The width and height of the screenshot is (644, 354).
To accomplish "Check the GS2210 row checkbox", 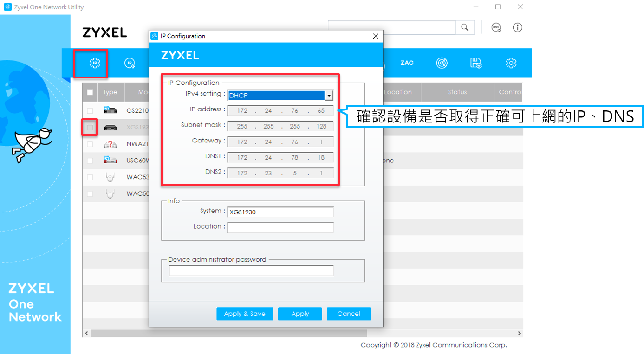I will pos(90,111).
